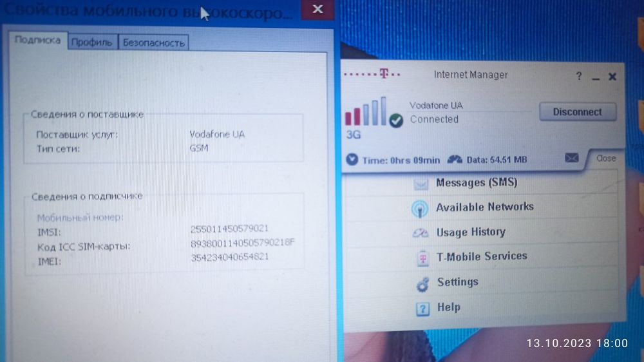The height and width of the screenshot is (362, 644).
Task: Click Vodafone UA provider value in properties dialog
Action: tap(217, 135)
